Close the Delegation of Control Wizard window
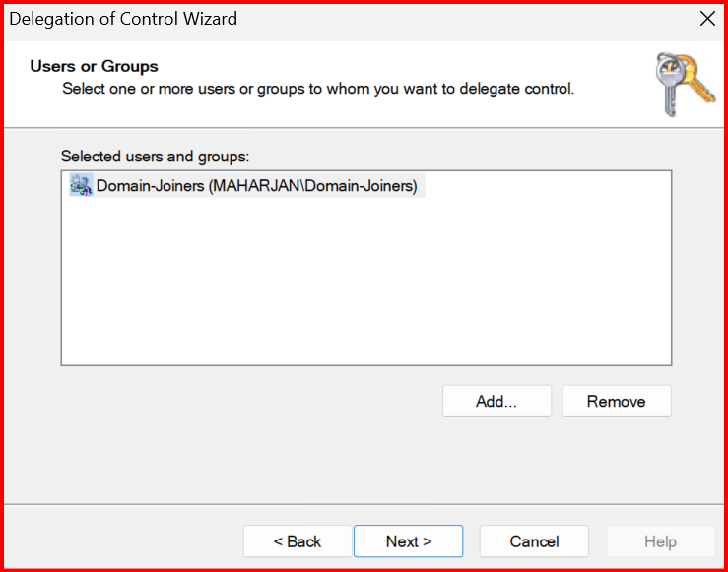Image resolution: width=728 pixels, height=572 pixels. 706,18
